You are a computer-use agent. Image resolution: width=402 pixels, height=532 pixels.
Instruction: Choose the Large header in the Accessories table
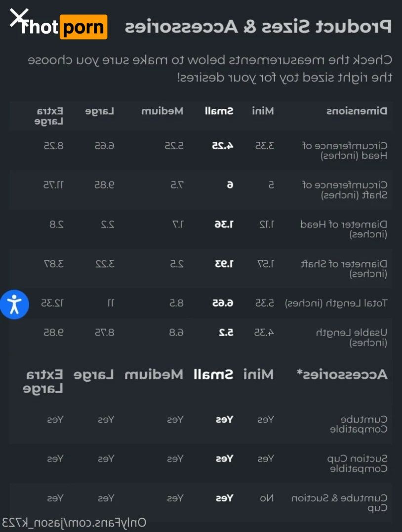click(x=93, y=374)
